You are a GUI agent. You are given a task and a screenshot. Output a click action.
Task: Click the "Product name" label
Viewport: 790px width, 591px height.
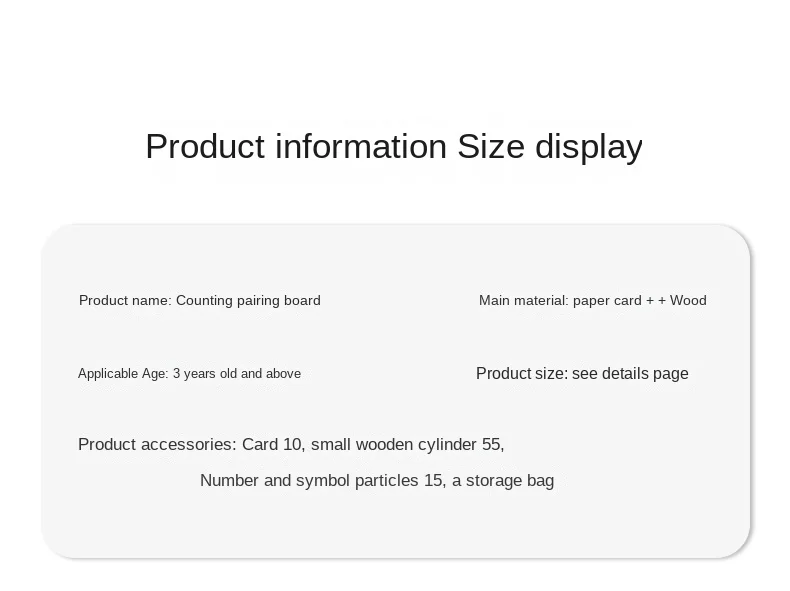125,300
